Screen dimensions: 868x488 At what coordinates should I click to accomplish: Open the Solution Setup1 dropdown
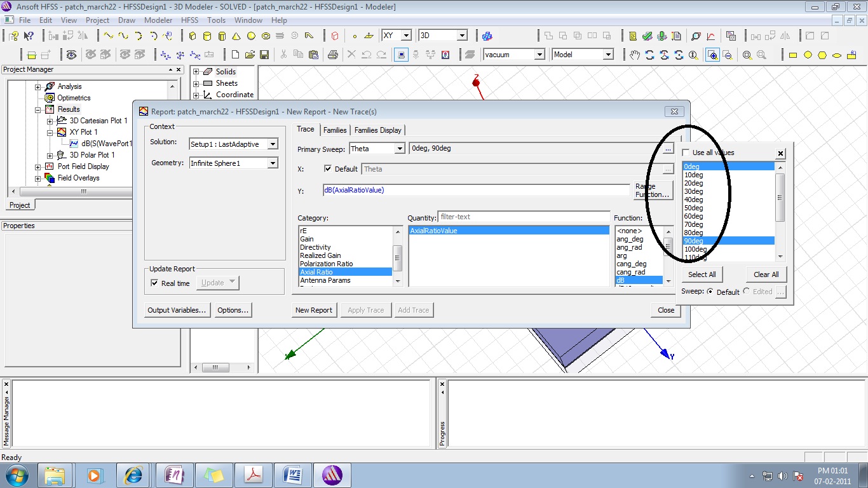[x=273, y=144]
